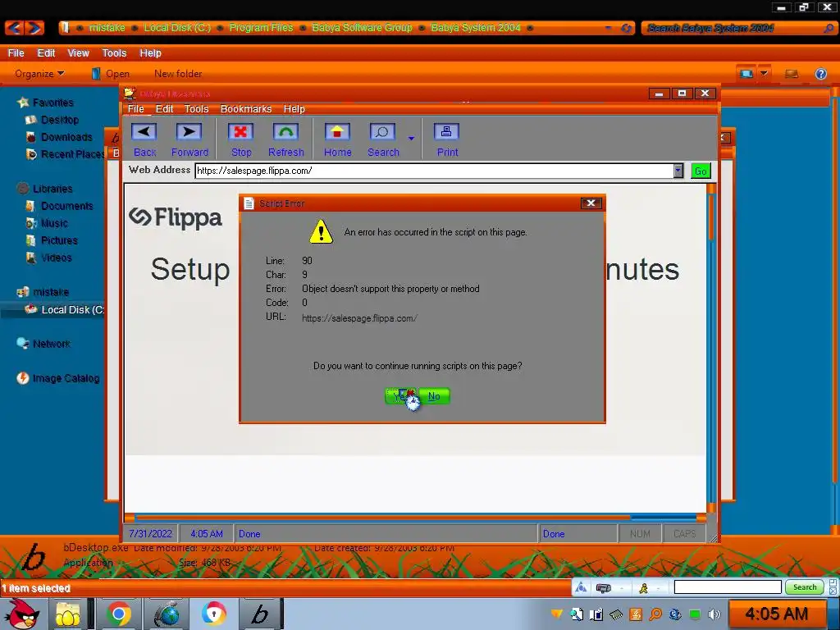The image size is (840, 630).
Task: Click New folder in Explorer toolbar
Action: click(178, 73)
